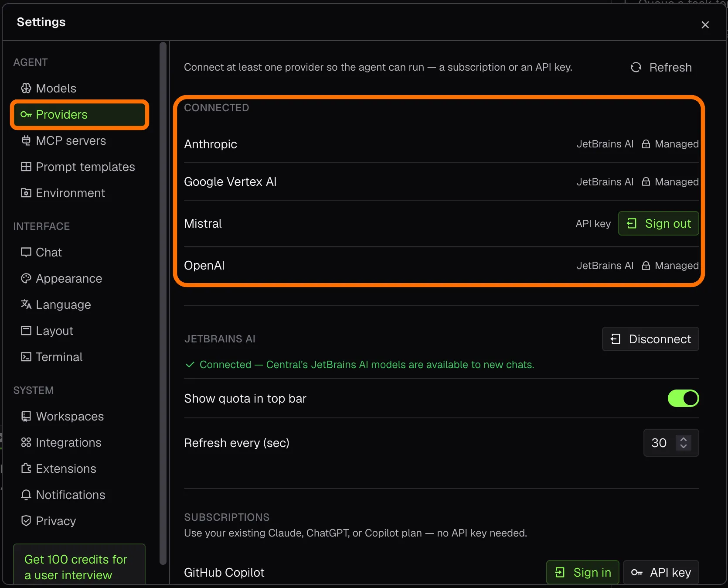Viewport: 728px width, 588px height.
Task: Open Extensions settings
Action: [x=78, y=468]
